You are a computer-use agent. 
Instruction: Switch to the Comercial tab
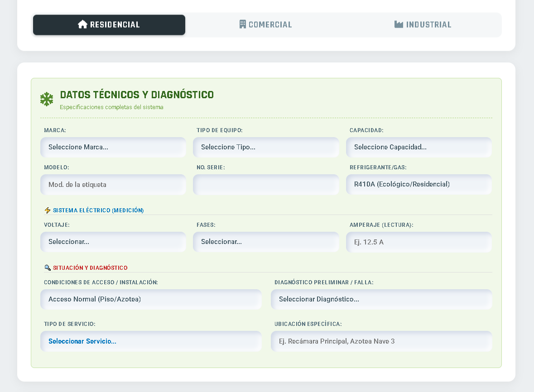pos(266,25)
